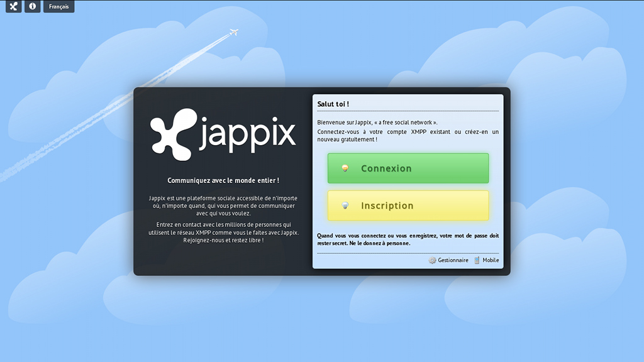Click the 'Connectez-vous à votre compte XMPP' text

[x=408, y=136]
